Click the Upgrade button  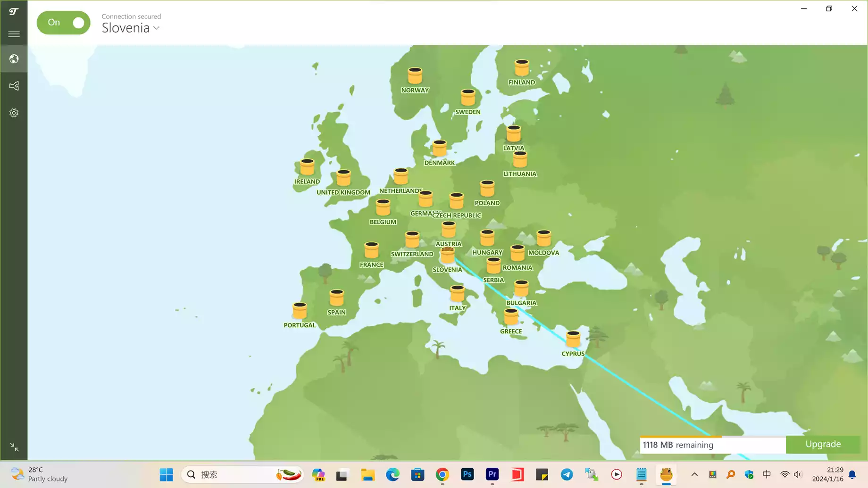(823, 444)
